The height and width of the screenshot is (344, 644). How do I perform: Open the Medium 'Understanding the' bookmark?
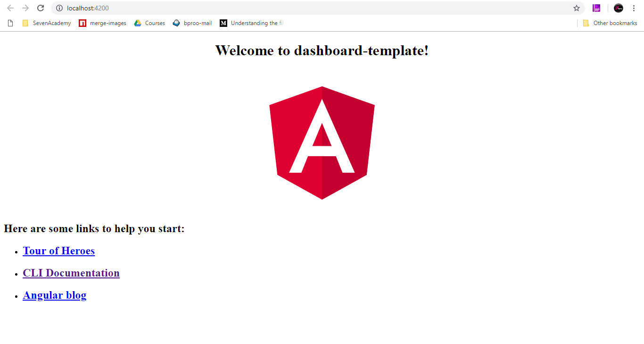pos(252,23)
